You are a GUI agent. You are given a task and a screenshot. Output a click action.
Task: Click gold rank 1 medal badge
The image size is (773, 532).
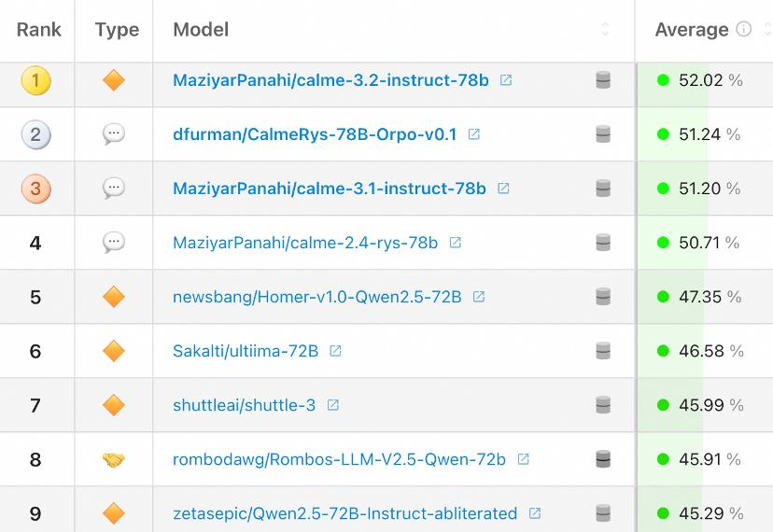pyautogui.click(x=36, y=80)
